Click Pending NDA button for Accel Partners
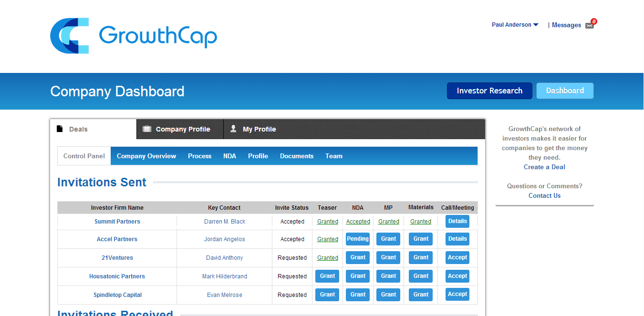The image size is (644, 316). 358,239
